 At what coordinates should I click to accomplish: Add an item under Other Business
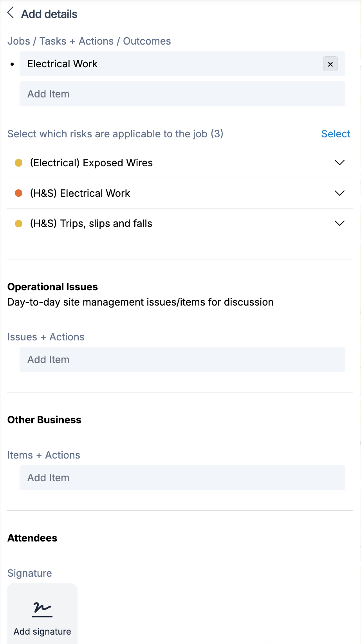[x=182, y=478]
